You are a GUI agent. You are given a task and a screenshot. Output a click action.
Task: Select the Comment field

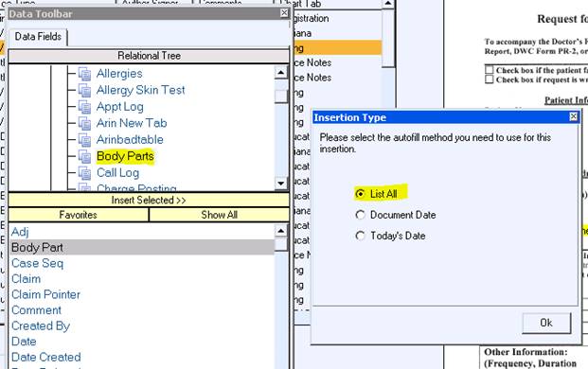36,310
